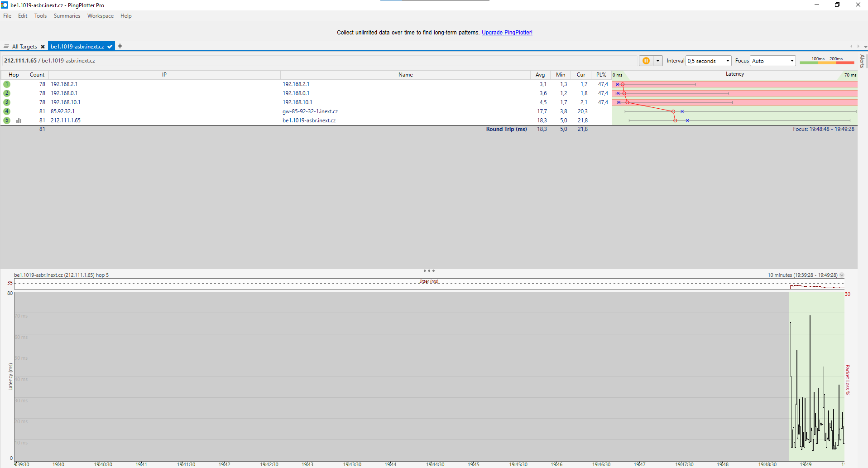Screen dimensions: 868x468
Task: Close the All Targets tab
Action: point(43,47)
